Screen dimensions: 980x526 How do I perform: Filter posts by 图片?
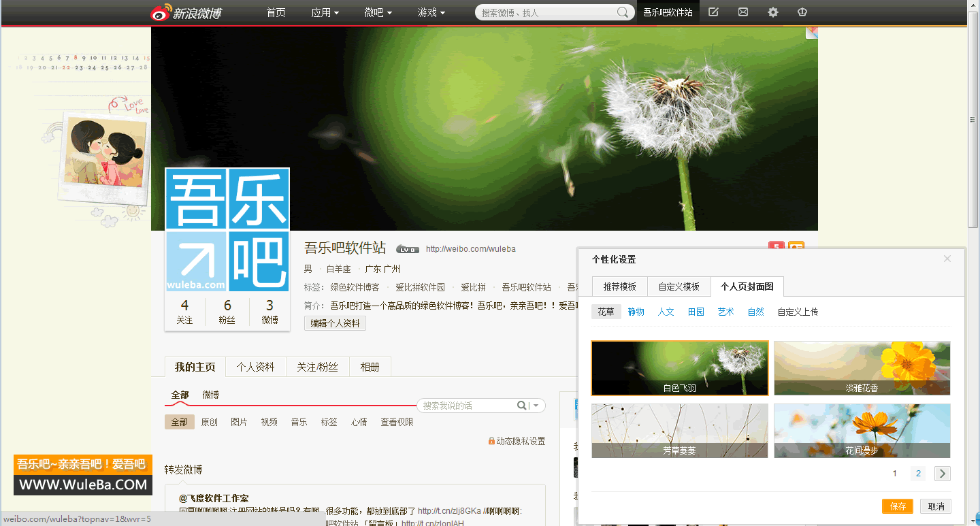pos(240,422)
